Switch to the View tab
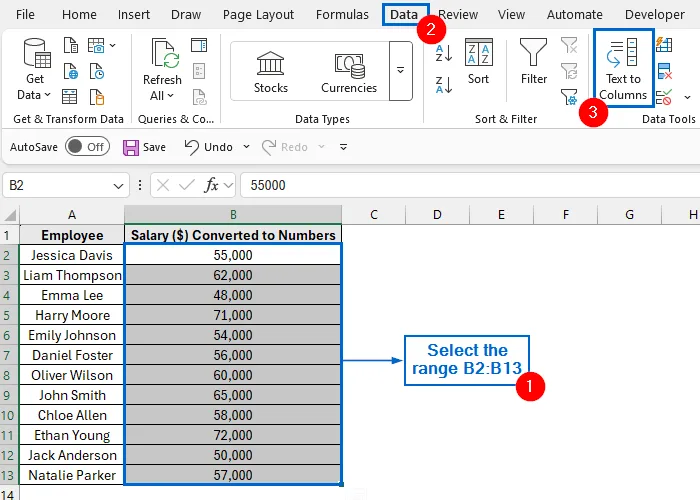This screenshot has width=700, height=500. point(511,15)
